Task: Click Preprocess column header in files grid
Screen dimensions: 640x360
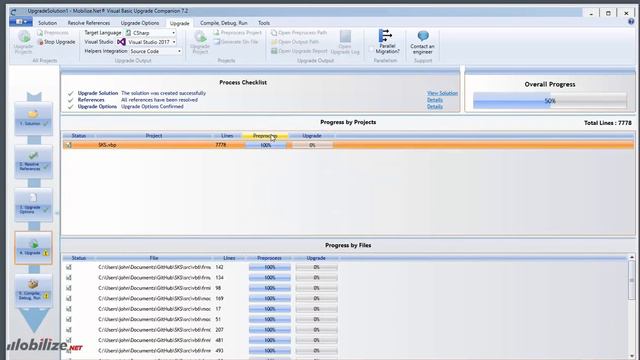Action: 269,258
